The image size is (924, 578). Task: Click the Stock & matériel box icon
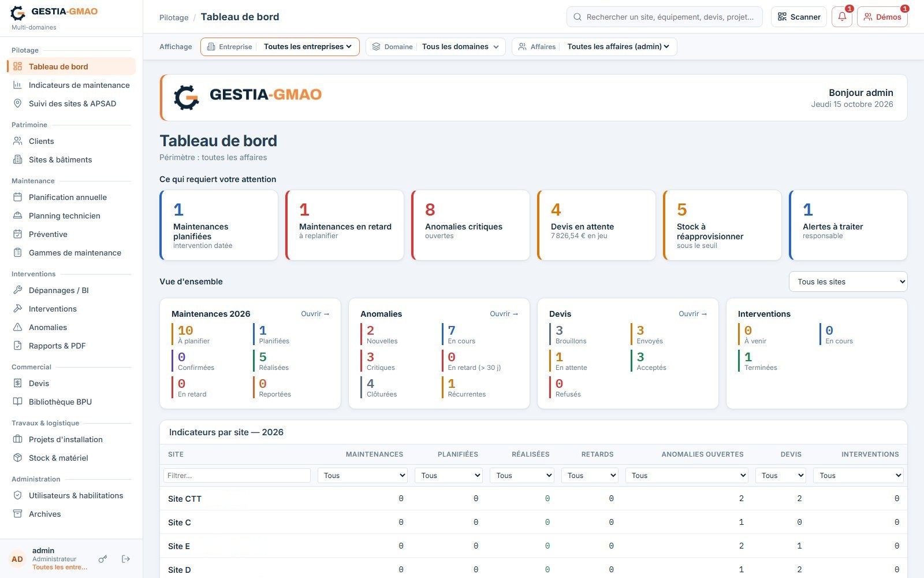(18, 458)
